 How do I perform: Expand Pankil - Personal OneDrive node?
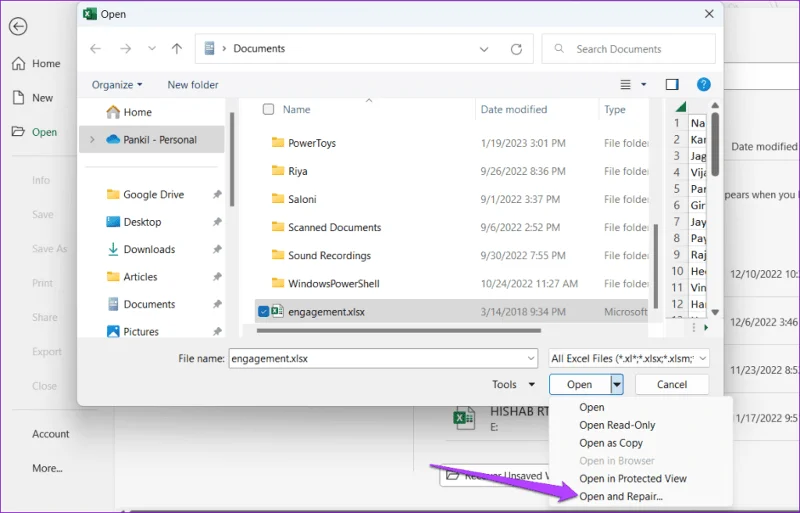click(x=92, y=140)
